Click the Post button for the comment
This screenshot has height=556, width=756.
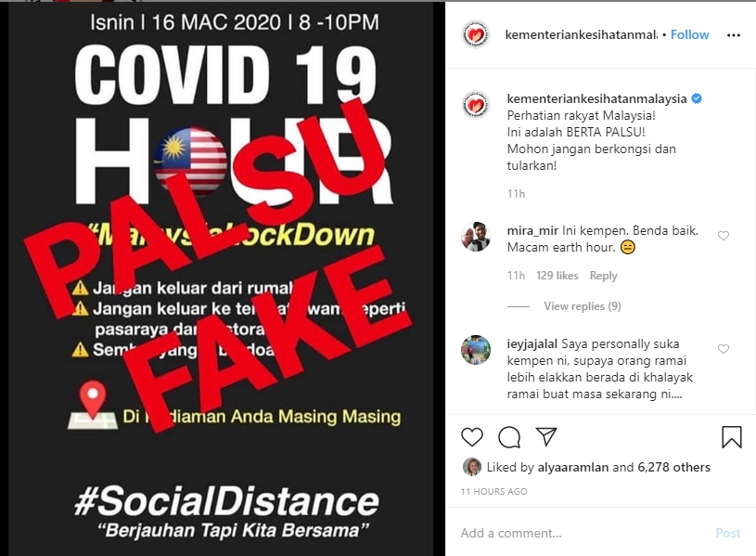(727, 533)
